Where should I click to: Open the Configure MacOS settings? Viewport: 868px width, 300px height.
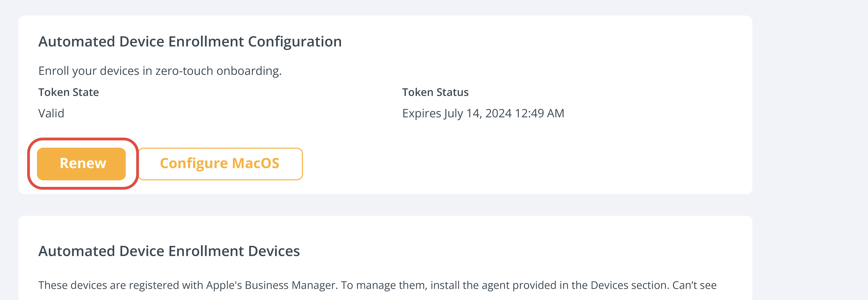(220, 164)
